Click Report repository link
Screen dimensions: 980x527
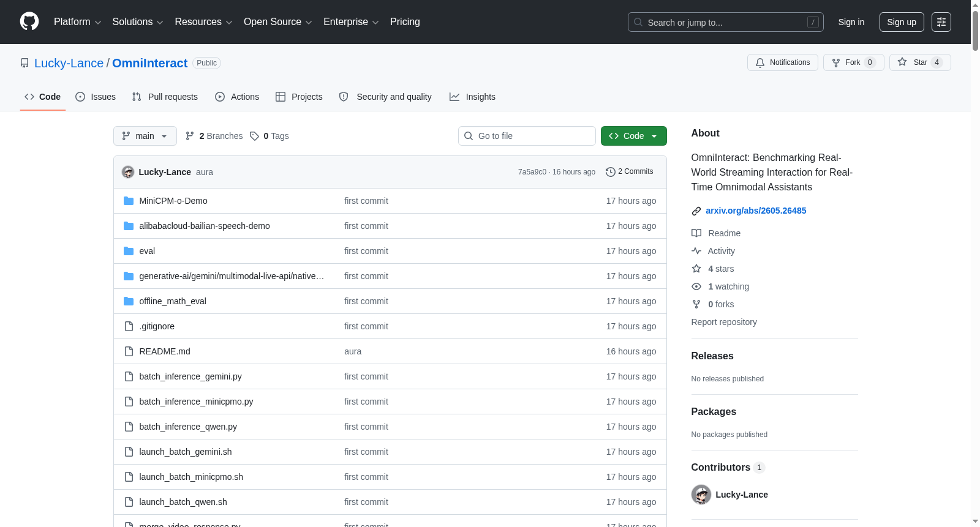tap(724, 322)
